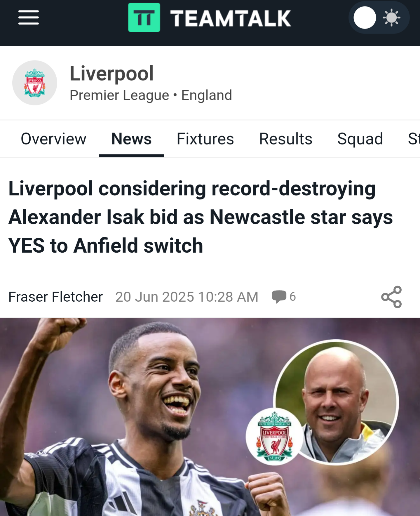
Task: Open the comments speech bubble icon
Action: pos(279,297)
